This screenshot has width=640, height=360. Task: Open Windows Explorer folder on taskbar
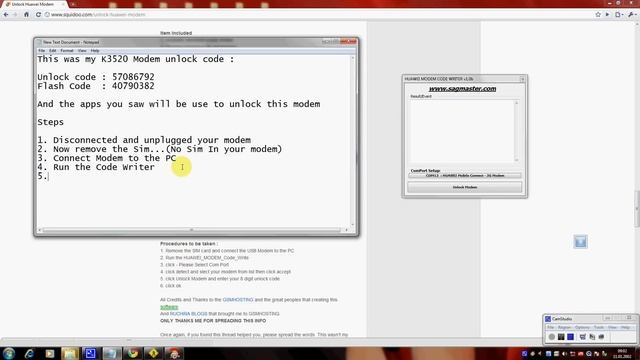tap(70, 353)
